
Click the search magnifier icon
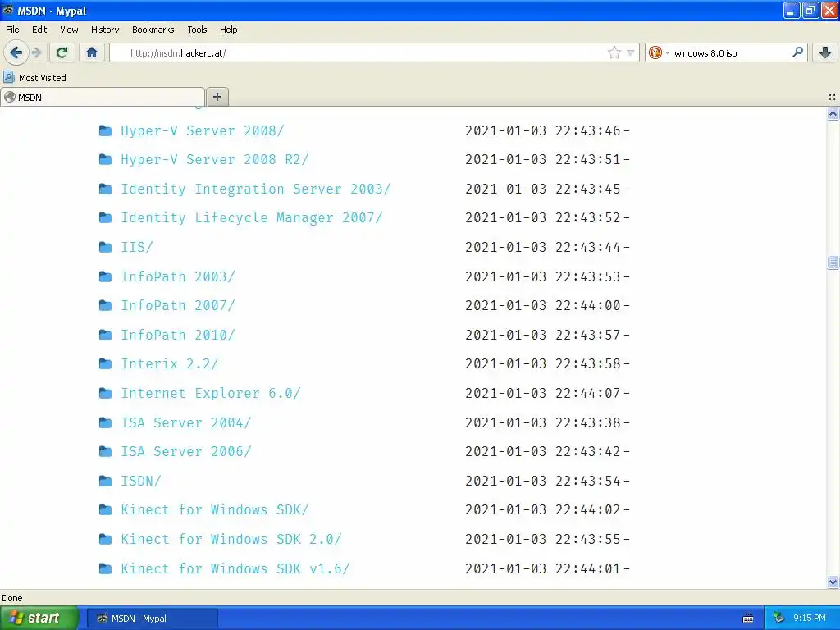797,52
